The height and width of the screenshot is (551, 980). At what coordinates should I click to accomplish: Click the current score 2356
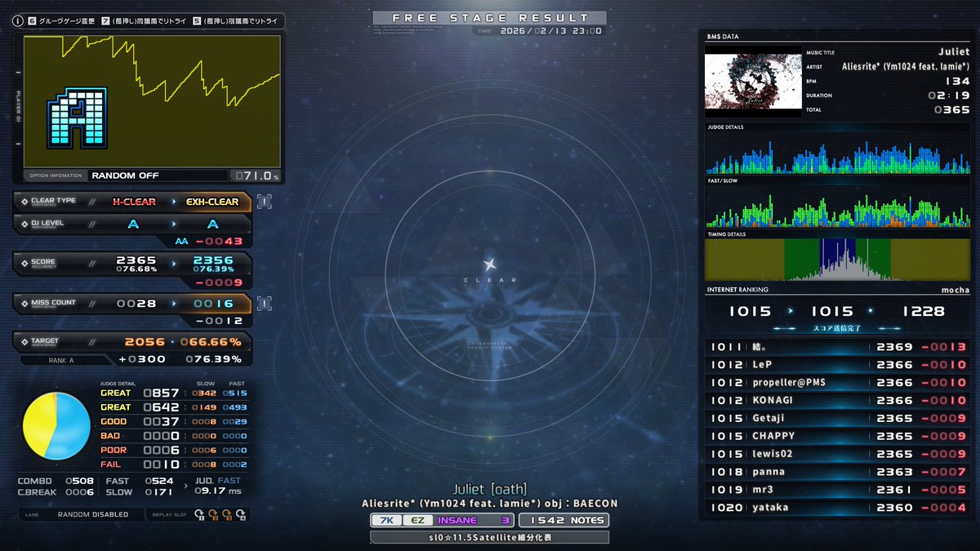click(x=212, y=260)
